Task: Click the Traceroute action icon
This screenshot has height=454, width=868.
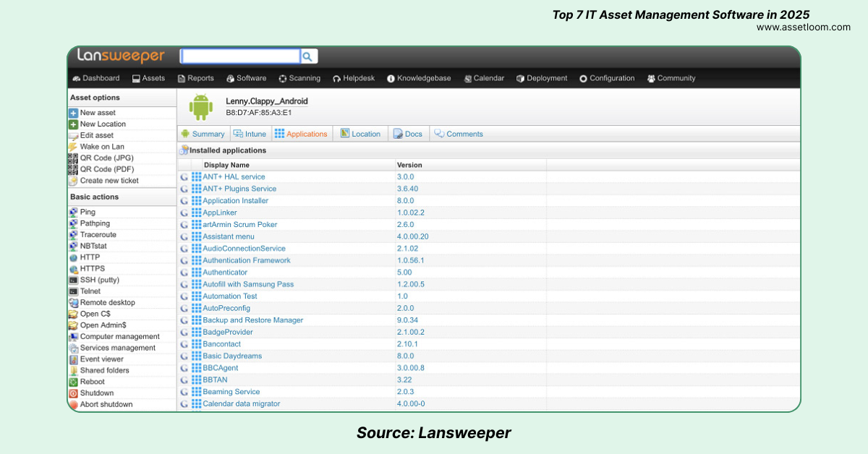Action: 73,235
